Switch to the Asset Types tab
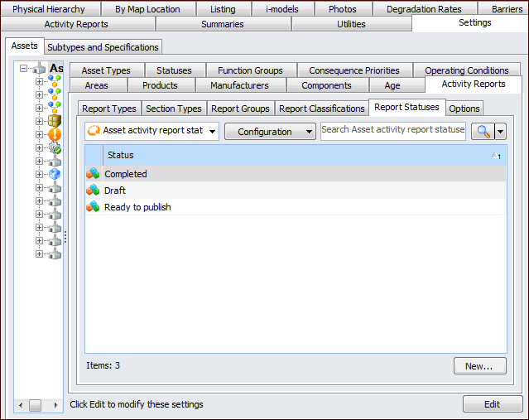The width and height of the screenshot is (529, 420). click(x=107, y=70)
